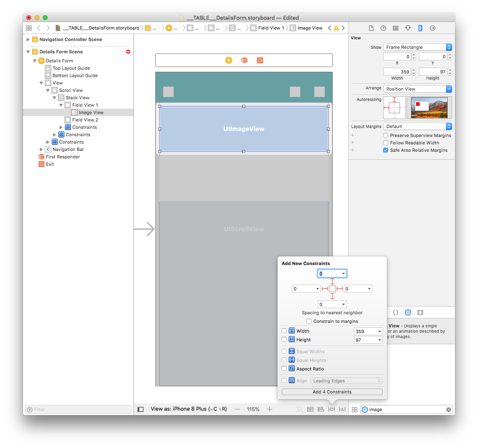Viewport: 478px width, 448px height.
Task: Enable the Height constraint checkbox
Action: [284, 339]
